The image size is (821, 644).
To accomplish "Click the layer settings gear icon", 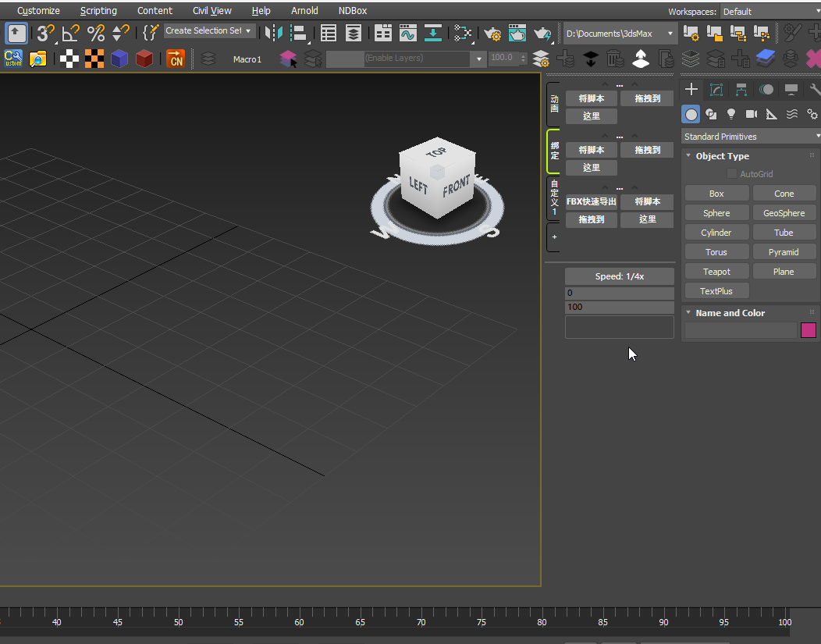I will 541,59.
